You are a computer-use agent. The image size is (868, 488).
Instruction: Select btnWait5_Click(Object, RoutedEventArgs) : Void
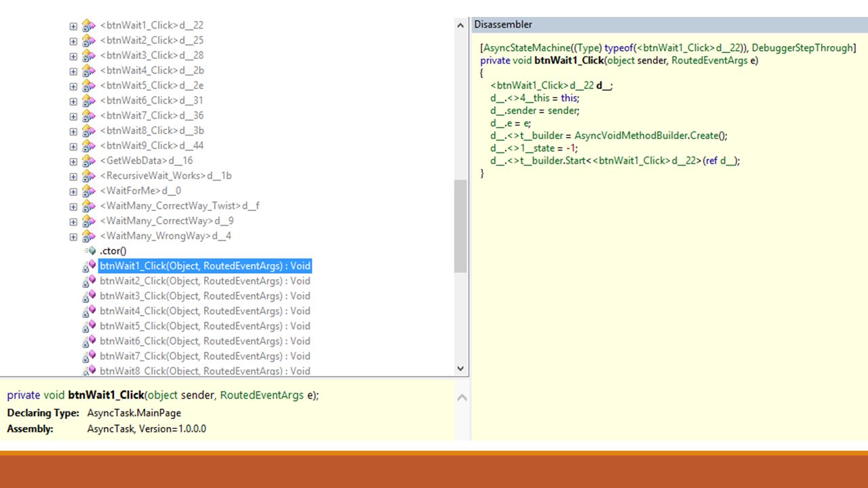click(205, 326)
